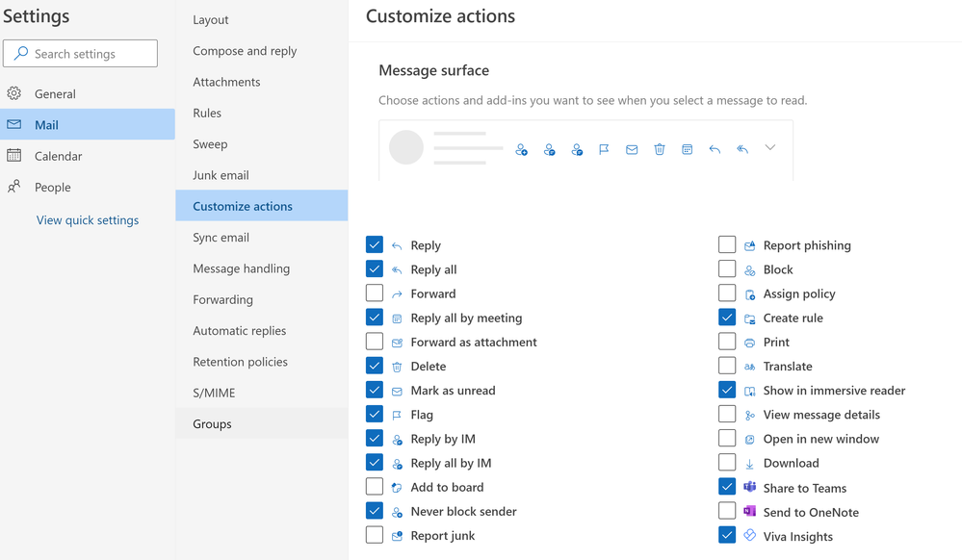Click the trash icon in message preview toolbar
This screenshot has height=560, width=962.
click(x=660, y=149)
